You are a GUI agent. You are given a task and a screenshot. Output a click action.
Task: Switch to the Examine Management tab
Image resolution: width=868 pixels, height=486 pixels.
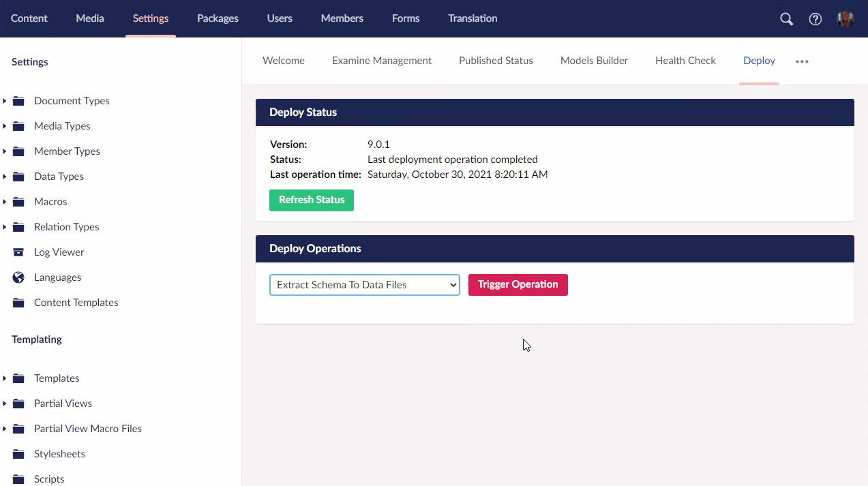pyautogui.click(x=382, y=61)
